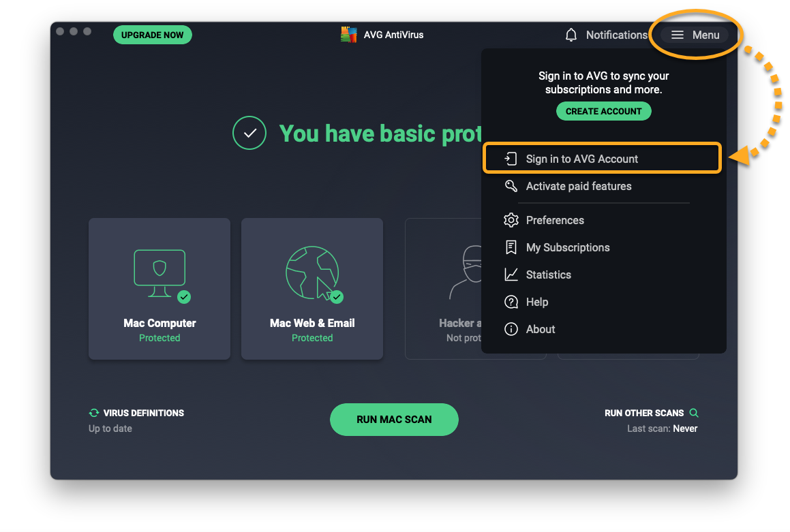Click the My Subscriptions bookmark icon
790x532 pixels.
click(x=511, y=247)
